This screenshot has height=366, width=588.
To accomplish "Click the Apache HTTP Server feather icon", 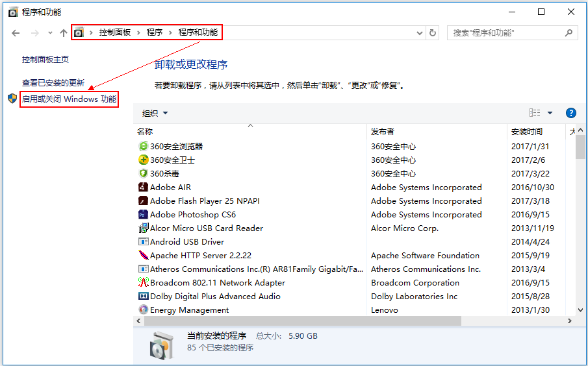I will (143, 255).
